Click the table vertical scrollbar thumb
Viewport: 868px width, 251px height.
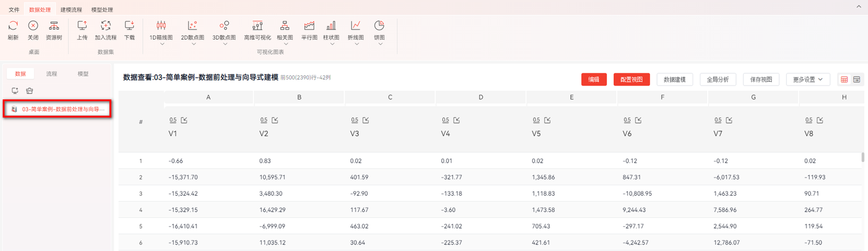tap(863, 158)
